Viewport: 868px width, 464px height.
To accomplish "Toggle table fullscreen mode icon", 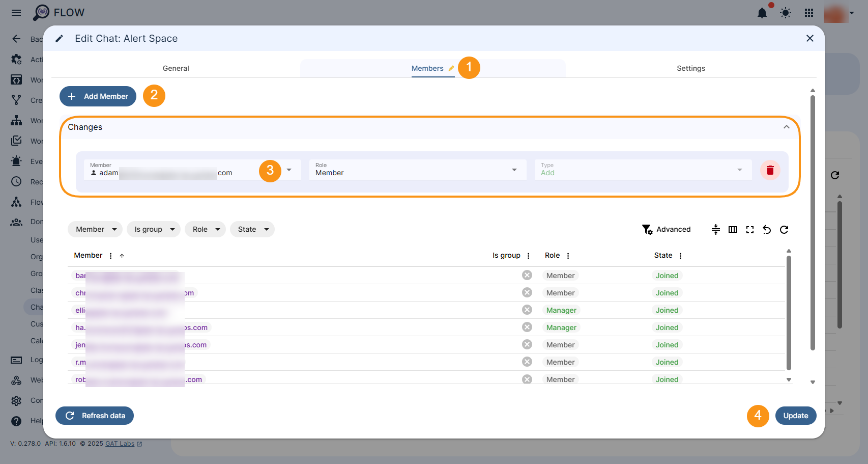I will 750,230.
